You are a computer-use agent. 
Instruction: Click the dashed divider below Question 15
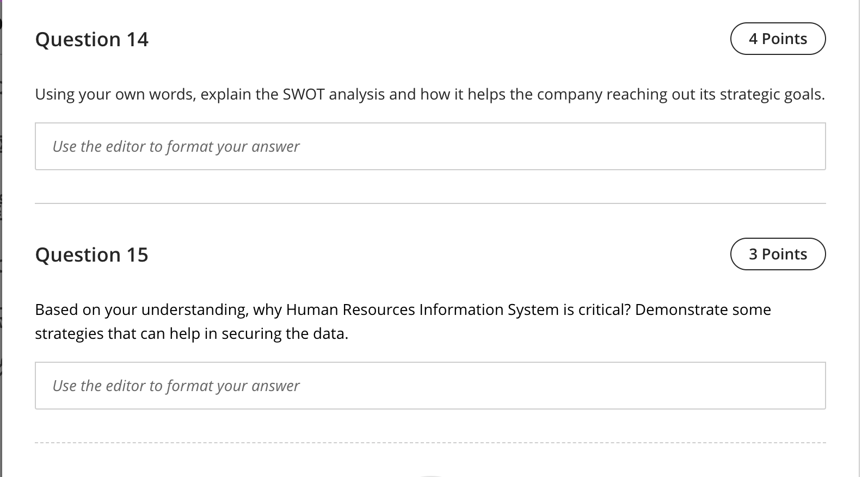click(x=430, y=443)
